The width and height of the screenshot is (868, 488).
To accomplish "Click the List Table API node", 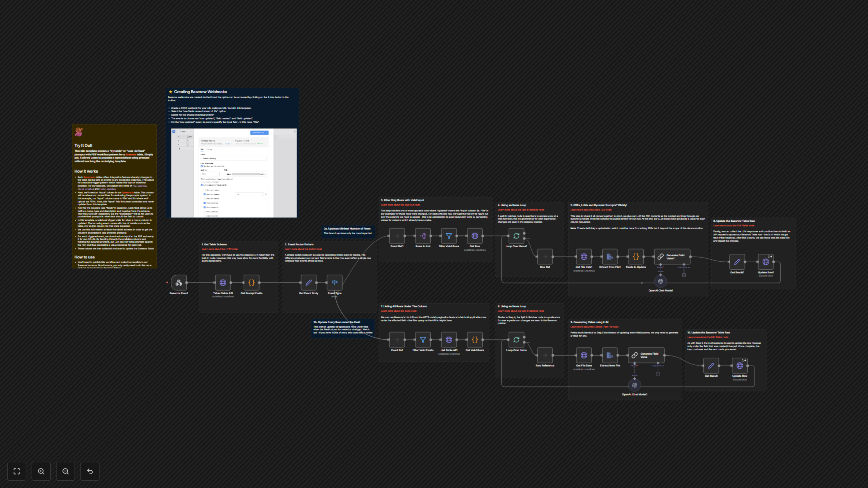I will coord(448,340).
